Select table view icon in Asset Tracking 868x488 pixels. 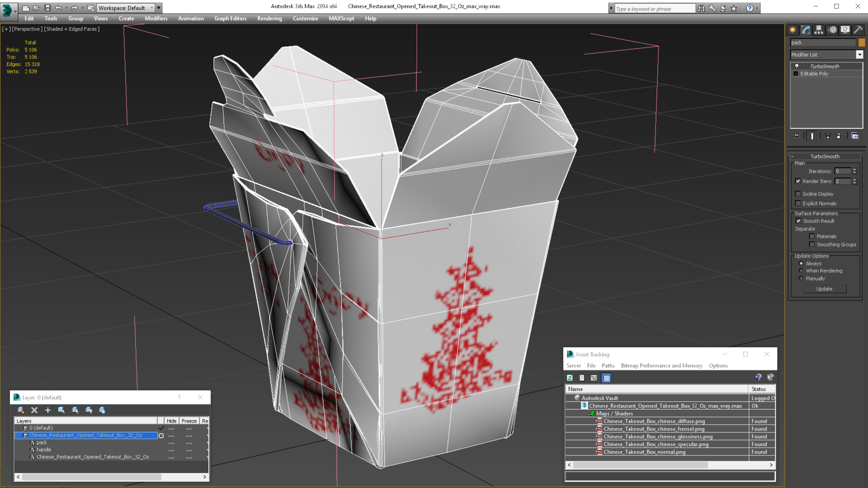[x=606, y=378]
